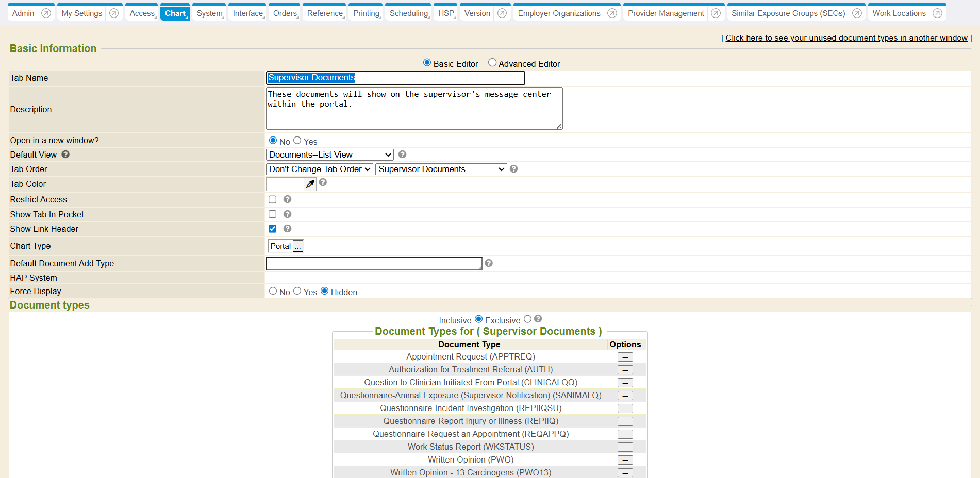This screenshot has height=478, width=980.
Task: Click help icon next to Exclusive radio
Action: (538, 319)
